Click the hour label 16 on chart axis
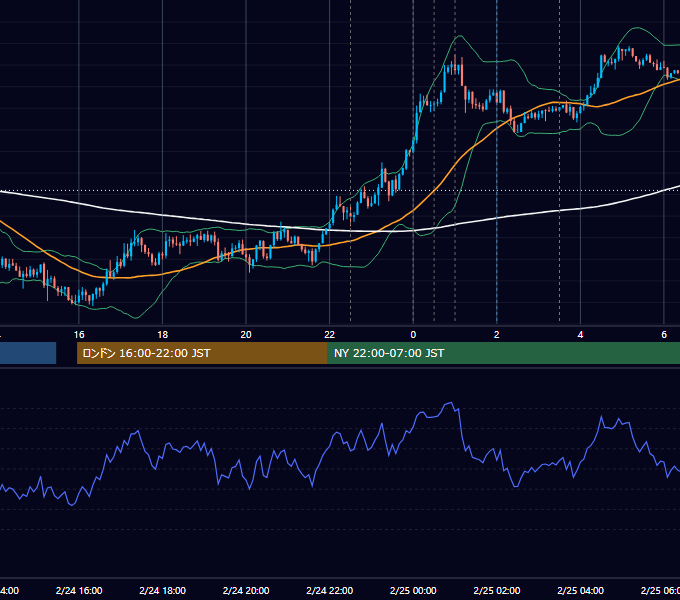Screen dimensions: 680x600 click(x=79, y=335)
